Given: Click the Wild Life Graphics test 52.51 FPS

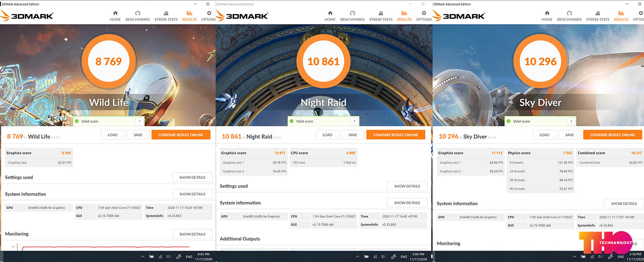Looking at the screenshot, I should tap(64, 163).
